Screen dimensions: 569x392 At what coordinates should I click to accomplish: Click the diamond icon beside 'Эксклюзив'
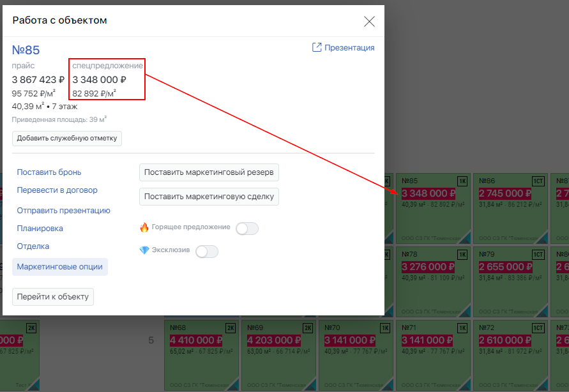click(x=144, y=250)
